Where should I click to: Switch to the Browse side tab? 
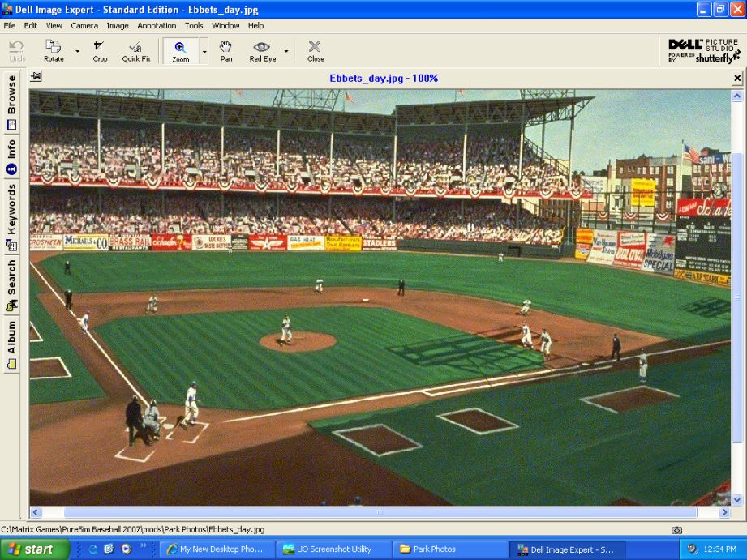[11, 102]
